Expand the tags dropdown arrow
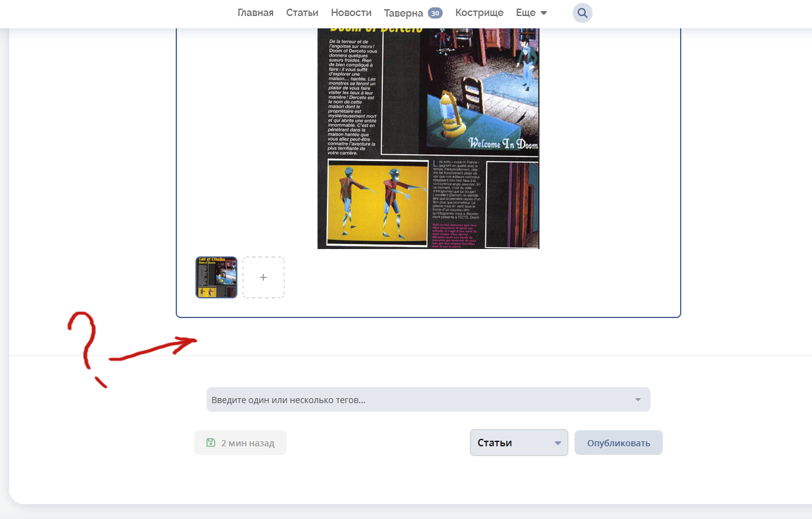812x519 pixels. 638,400
